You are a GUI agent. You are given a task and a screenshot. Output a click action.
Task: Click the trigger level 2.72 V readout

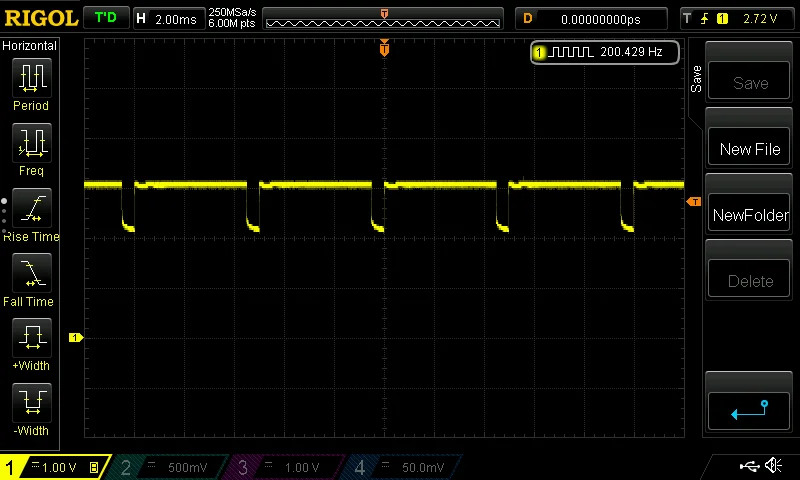point(760,19)
